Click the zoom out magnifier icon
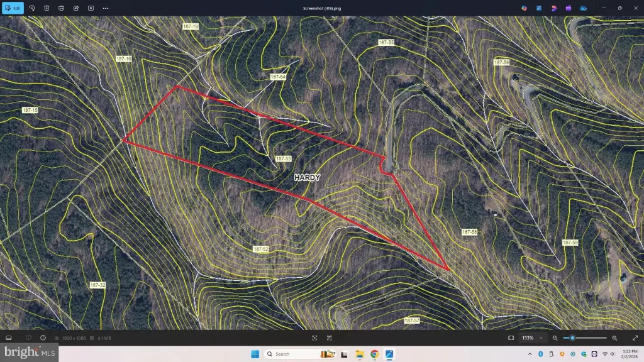 pyautogui.click(x=555, y=338)
